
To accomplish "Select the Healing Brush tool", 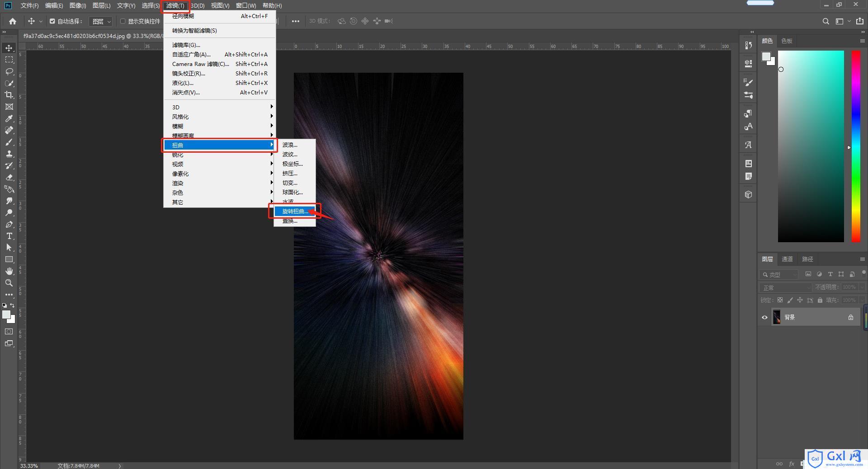I will (x=9, y=130).
